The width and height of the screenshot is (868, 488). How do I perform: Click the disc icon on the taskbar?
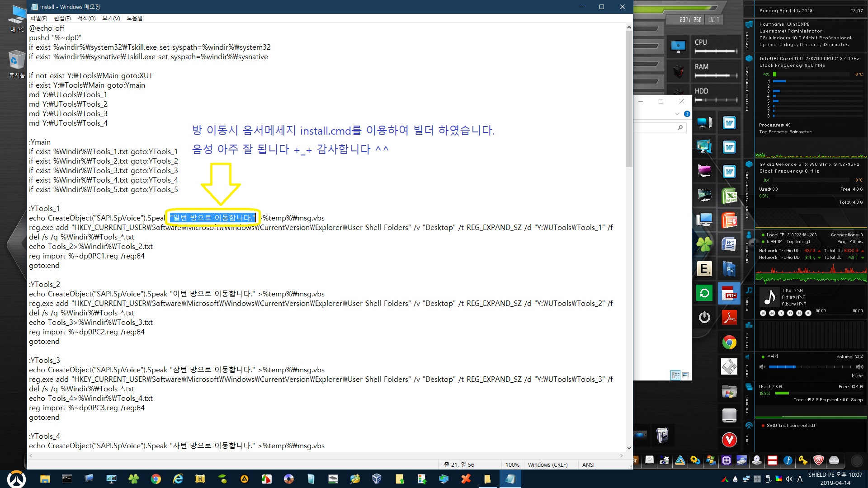pos(289,479)
